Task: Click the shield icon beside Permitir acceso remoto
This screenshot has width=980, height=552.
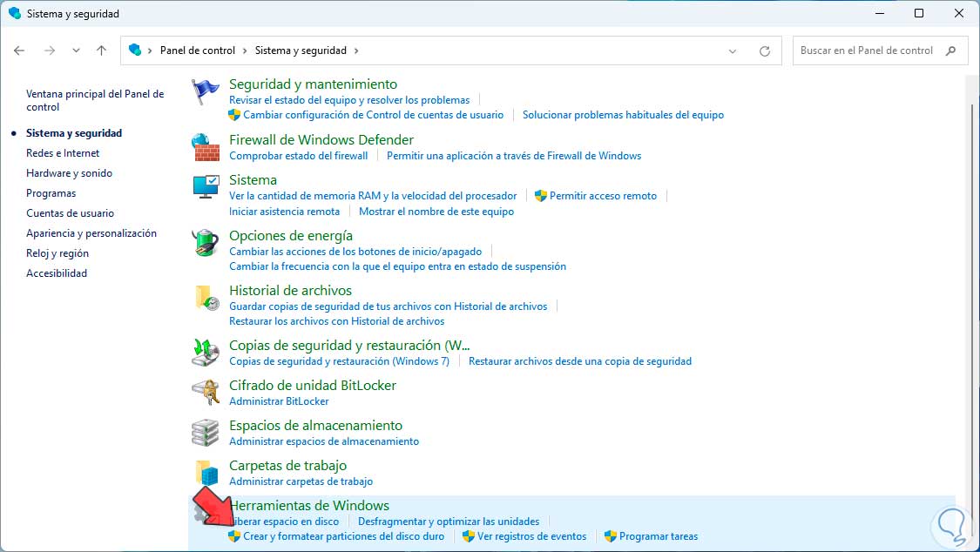Action: (541, 196)
